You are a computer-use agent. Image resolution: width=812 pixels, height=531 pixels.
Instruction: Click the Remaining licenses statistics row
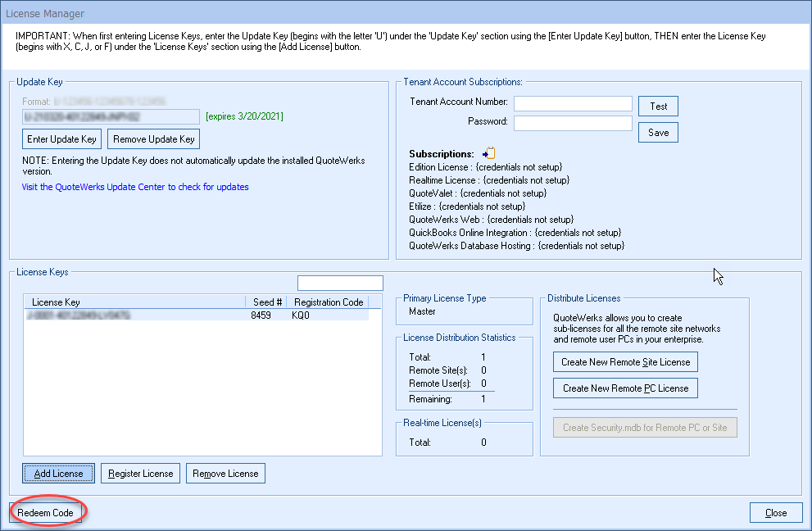pos(448,399)
